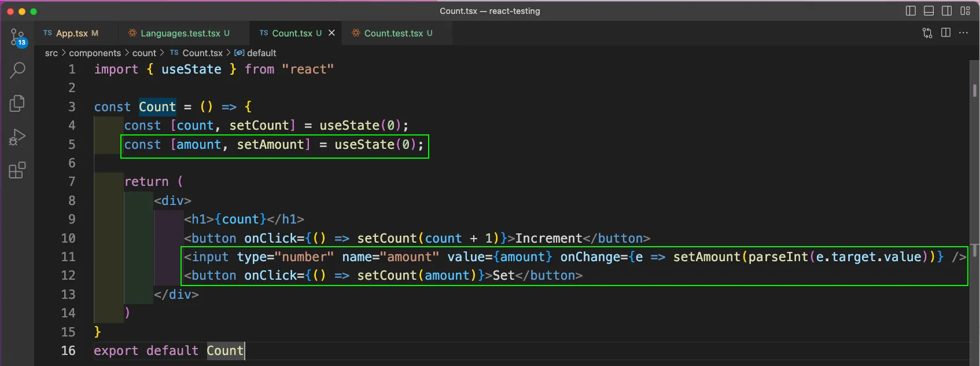Click the closing </div> tag on line 13
The height and width of the screenshot is (366, 980).
(176, 294)
